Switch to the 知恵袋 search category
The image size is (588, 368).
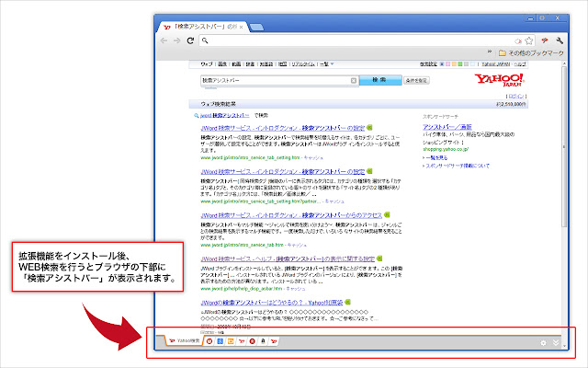pos(266,64)
